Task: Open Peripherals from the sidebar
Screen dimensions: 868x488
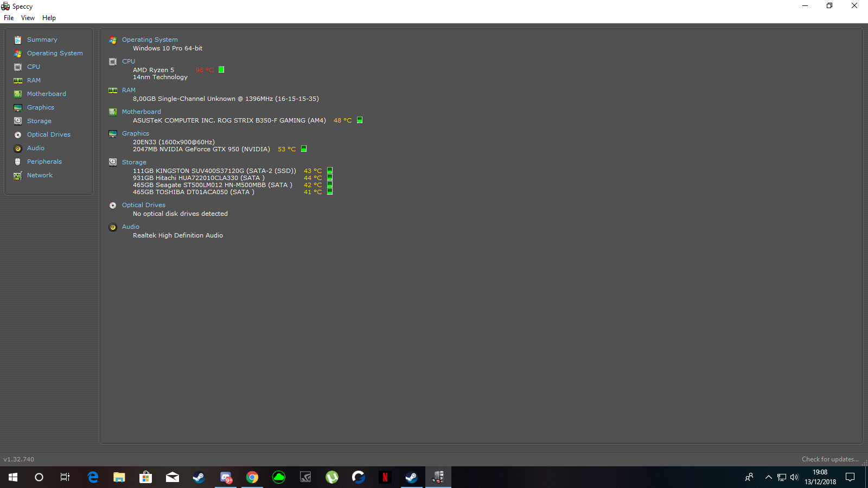Action: [x=44, y=162]
